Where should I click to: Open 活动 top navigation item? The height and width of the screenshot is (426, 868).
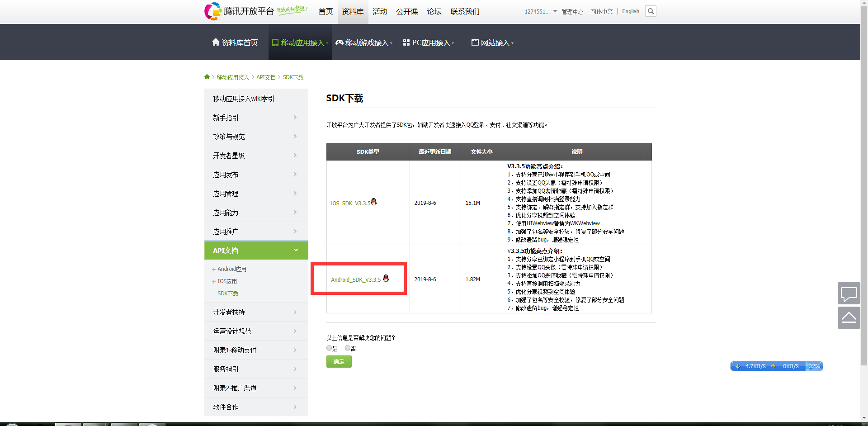tap(380, 11)
